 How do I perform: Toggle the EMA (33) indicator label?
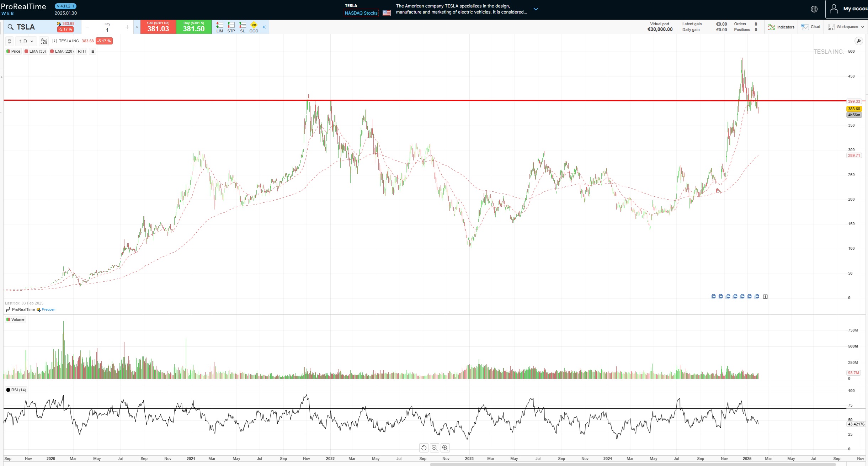coord(35,51)
